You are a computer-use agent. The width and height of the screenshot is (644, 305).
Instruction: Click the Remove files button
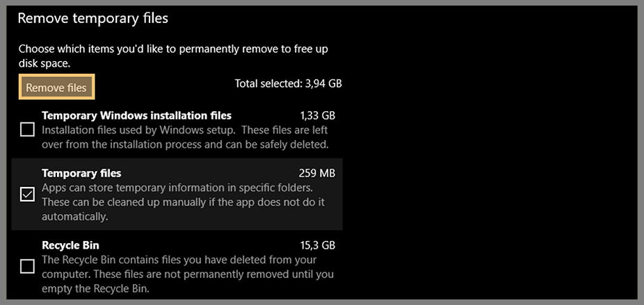point(56,87)
